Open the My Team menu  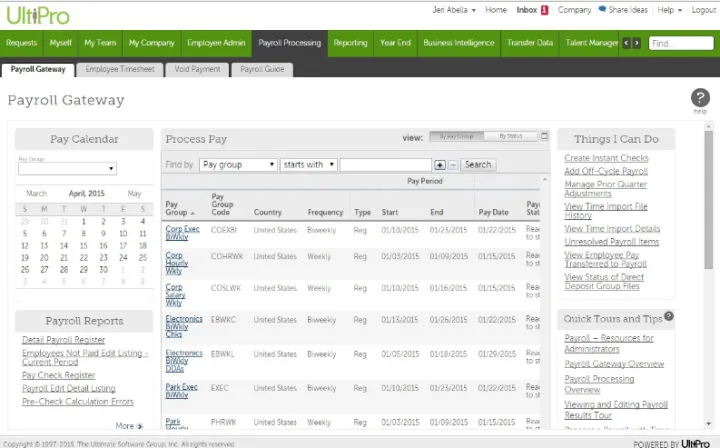[100, 43]
